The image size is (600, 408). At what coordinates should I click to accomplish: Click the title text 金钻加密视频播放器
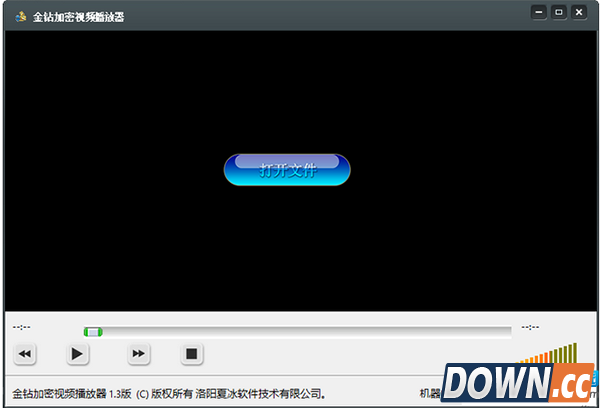coord(78,17)
